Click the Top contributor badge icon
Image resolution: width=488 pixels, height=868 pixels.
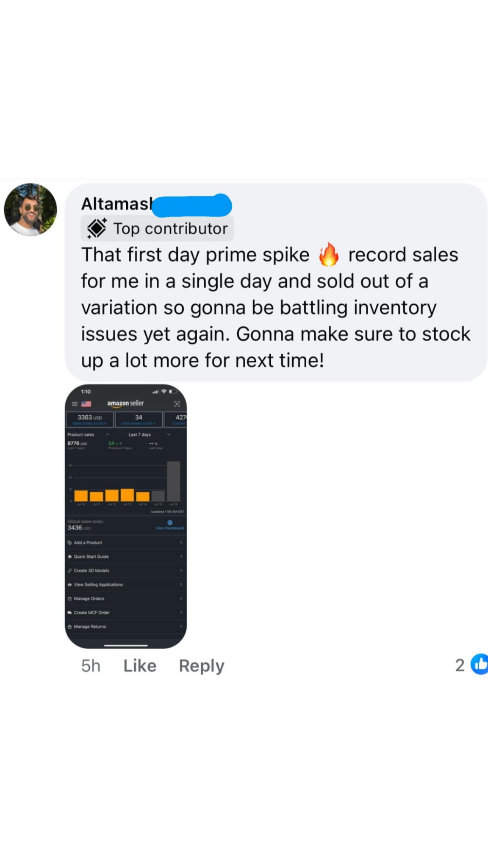[x=97, y=228]
